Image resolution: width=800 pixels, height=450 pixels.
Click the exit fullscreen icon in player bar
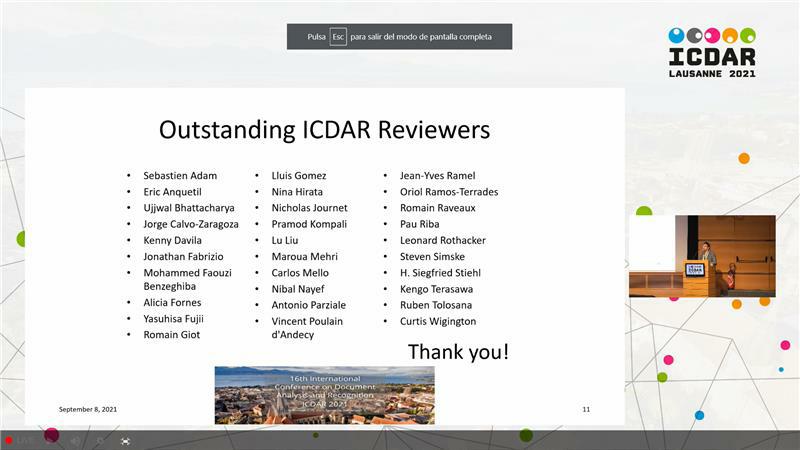tap(125, 441)
